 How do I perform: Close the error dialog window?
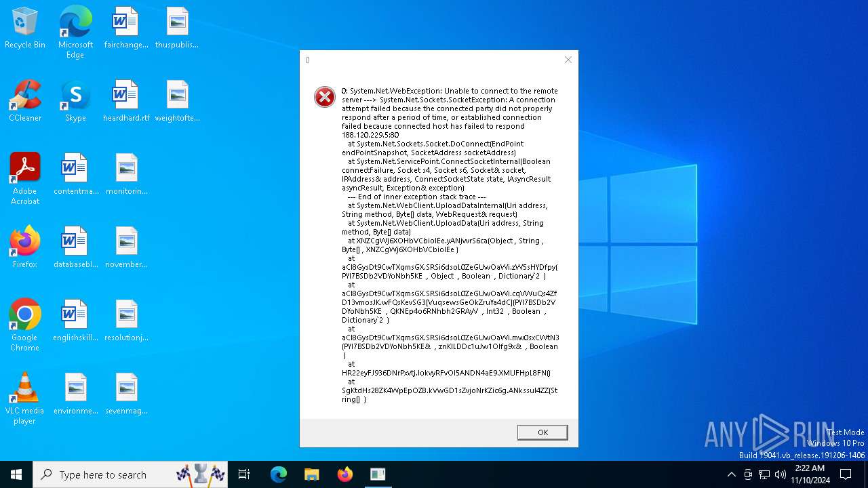(x=568, y=60)
